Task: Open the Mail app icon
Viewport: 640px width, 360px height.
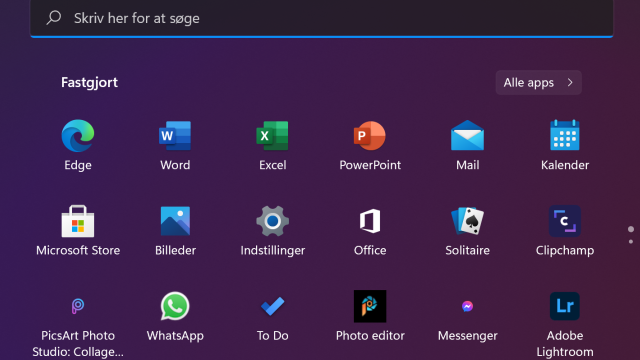Action: 467,136
